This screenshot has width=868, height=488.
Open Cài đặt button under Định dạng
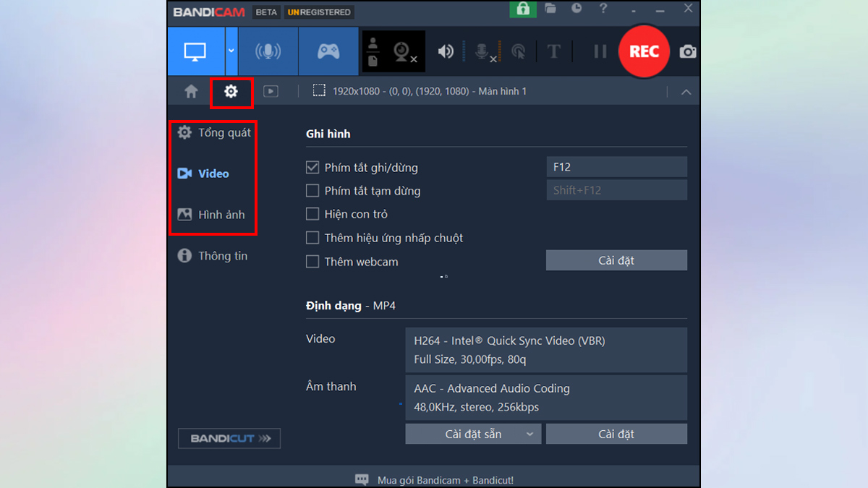click(x=616, y=434)
